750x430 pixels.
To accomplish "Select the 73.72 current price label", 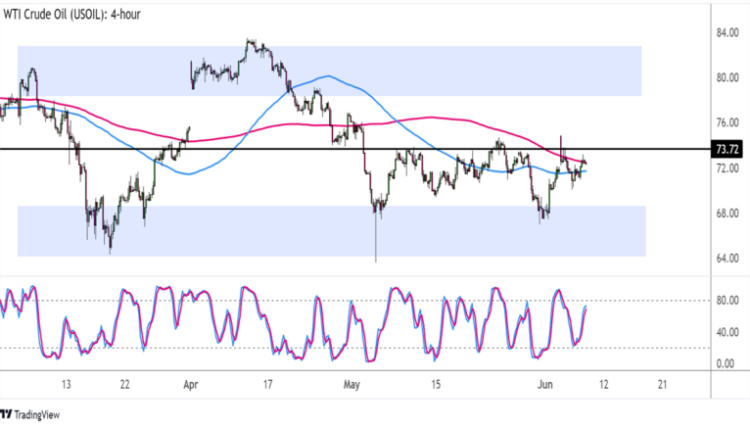I will pos(727,149).
